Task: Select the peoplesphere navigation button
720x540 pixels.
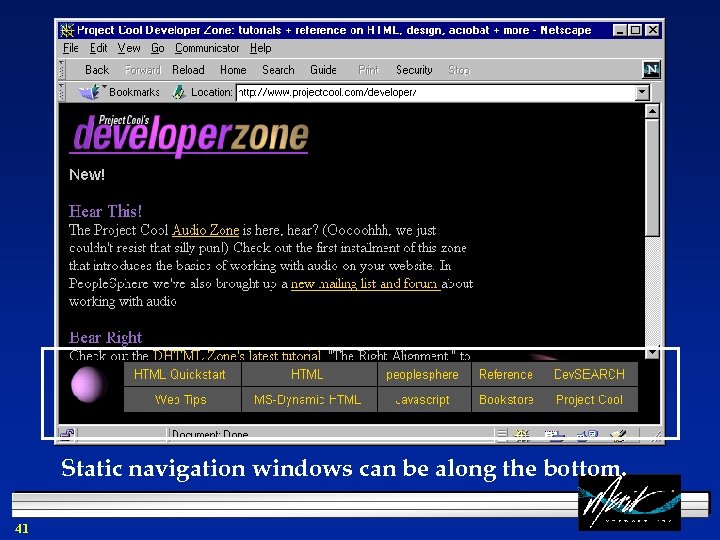Action: tap(424, 374)
